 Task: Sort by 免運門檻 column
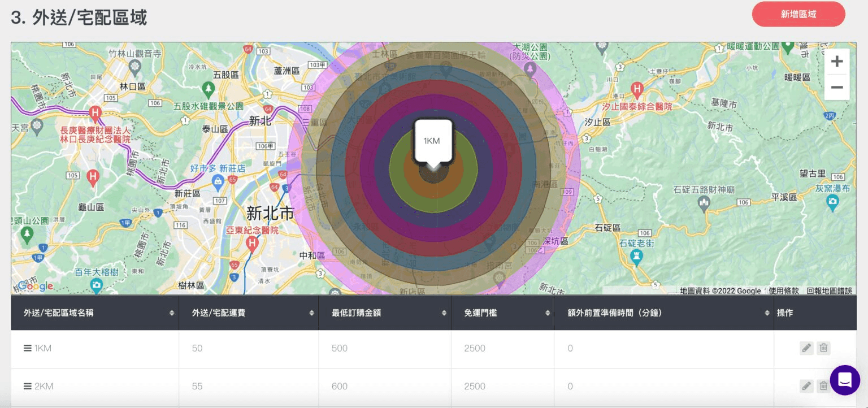tap(547, 312)
